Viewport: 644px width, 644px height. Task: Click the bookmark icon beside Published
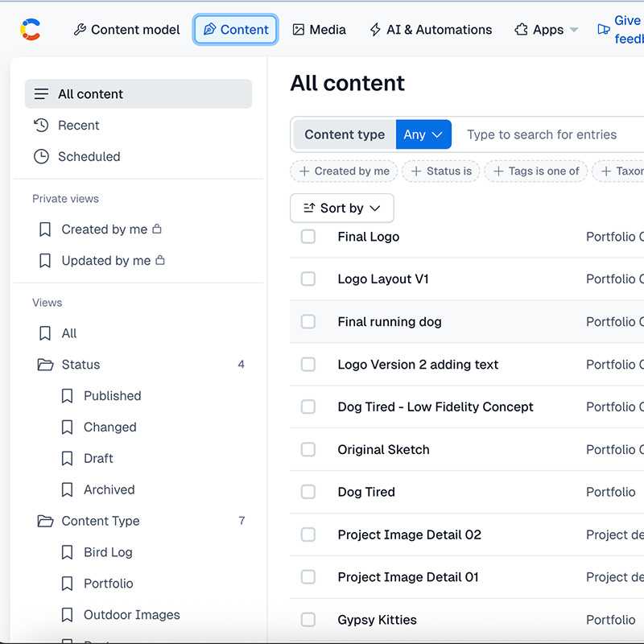click(66, 396)
